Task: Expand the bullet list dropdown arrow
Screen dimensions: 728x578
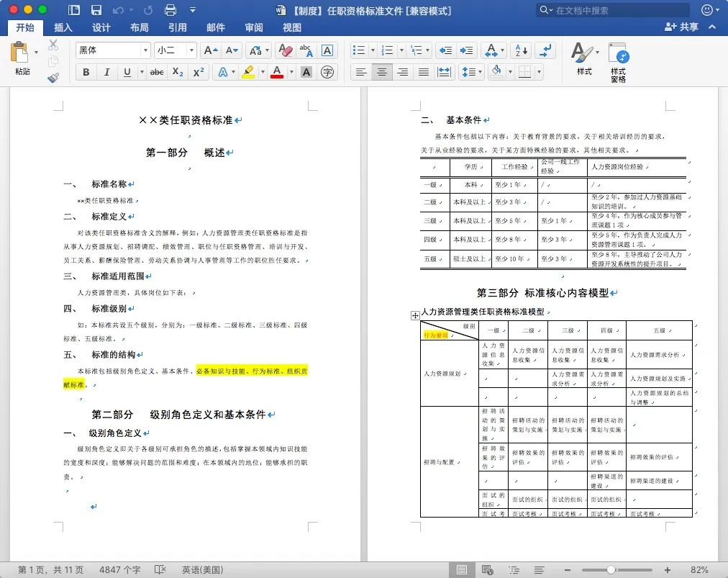Action: tap(373, 50)
